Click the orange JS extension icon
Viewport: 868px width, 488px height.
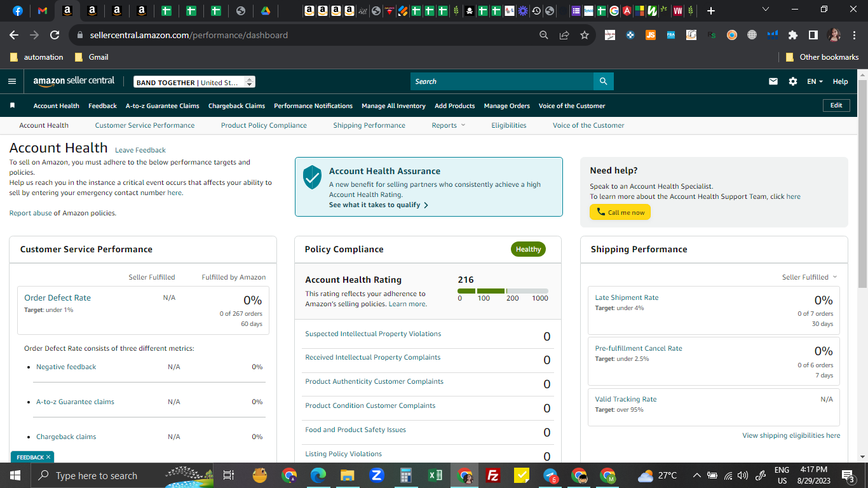[x=651, y=35]
